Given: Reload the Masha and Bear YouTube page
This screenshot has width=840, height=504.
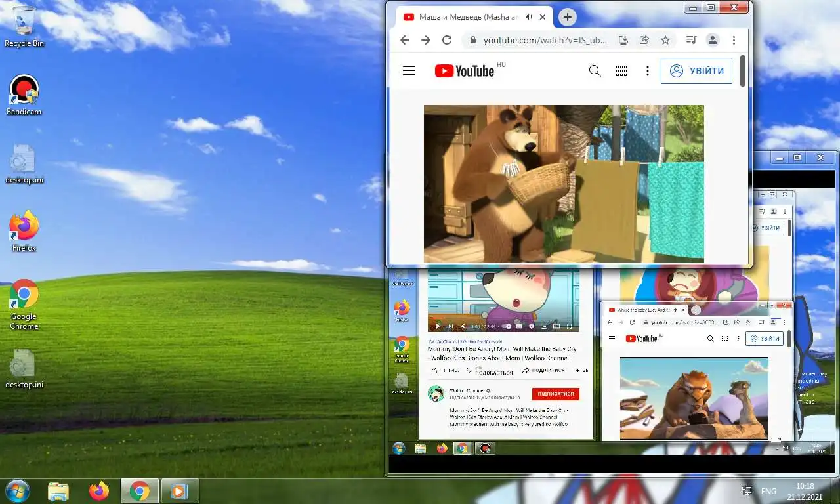Looking at the screenshot, I should pos(447,40).
